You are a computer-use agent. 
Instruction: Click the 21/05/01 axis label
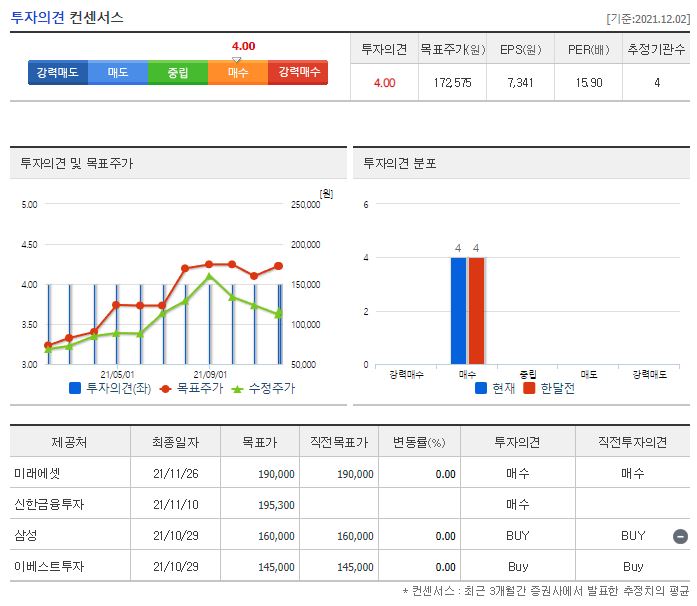(x=117, y=374)
